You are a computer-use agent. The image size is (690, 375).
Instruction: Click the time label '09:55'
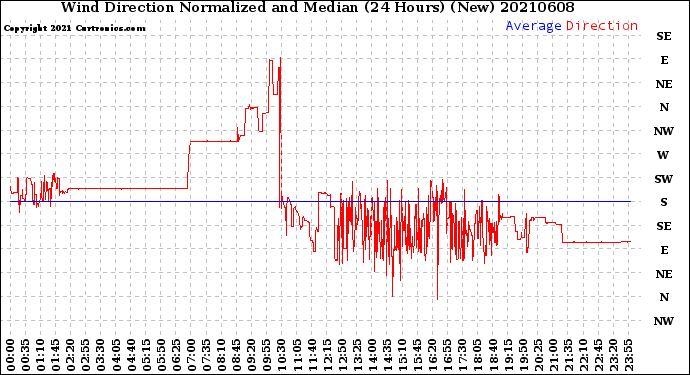point(267,355)
